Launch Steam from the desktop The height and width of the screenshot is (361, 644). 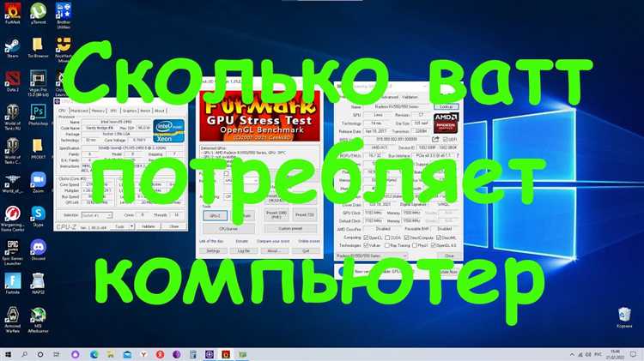pos(12,47)
